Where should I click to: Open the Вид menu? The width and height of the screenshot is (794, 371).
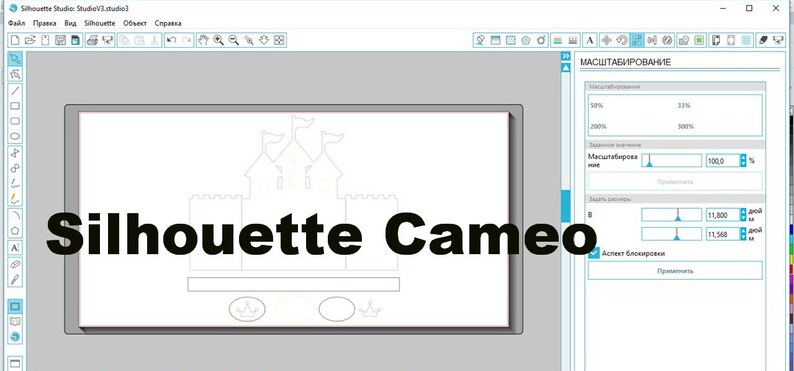70,23
